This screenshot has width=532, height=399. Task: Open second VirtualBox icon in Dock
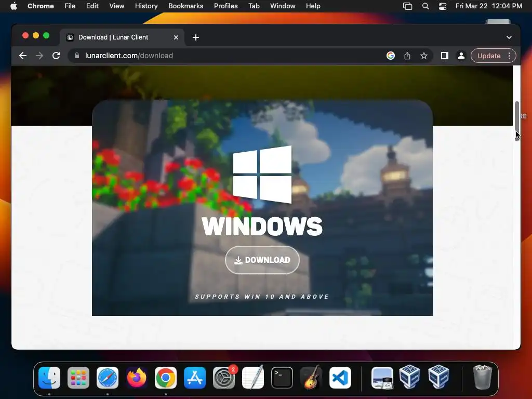pos(438,377)
